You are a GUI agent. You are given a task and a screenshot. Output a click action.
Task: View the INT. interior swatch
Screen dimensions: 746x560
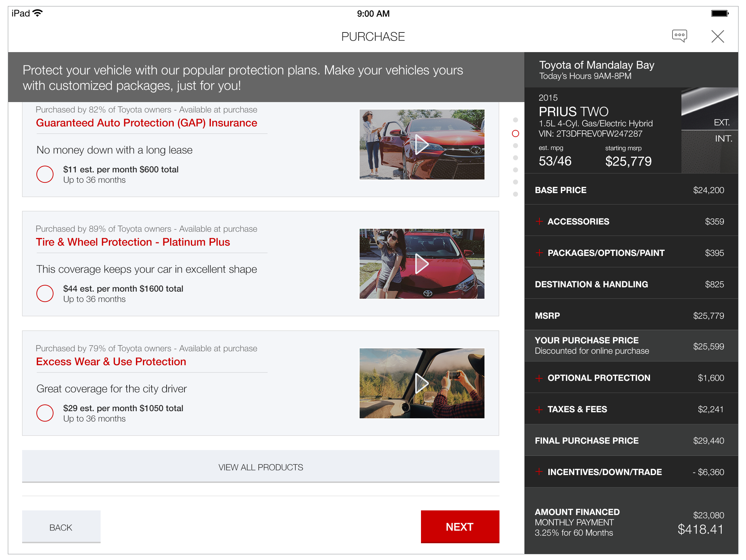[710, 152]
